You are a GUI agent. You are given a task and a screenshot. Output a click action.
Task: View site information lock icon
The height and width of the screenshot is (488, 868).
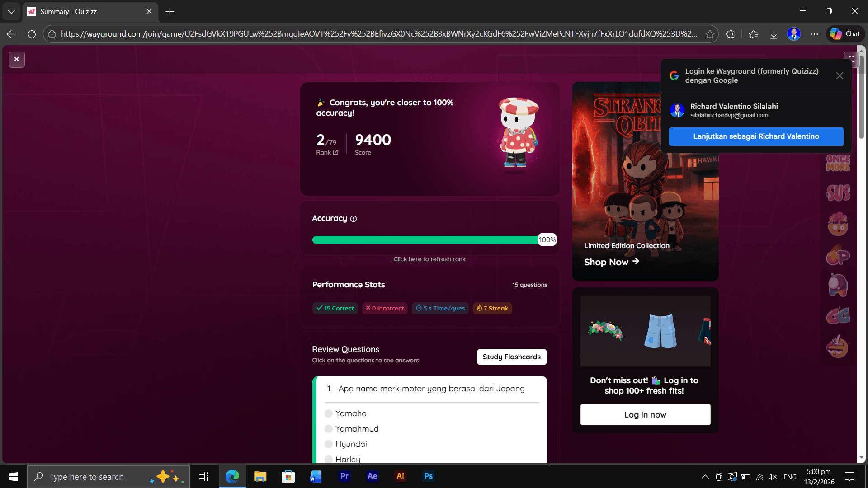point(52,34)
